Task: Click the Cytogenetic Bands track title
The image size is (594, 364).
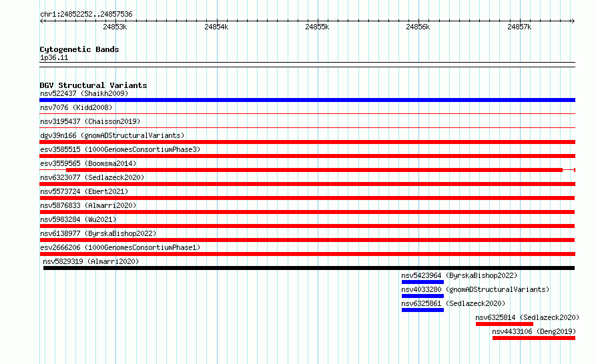Action: pos(79,49)
